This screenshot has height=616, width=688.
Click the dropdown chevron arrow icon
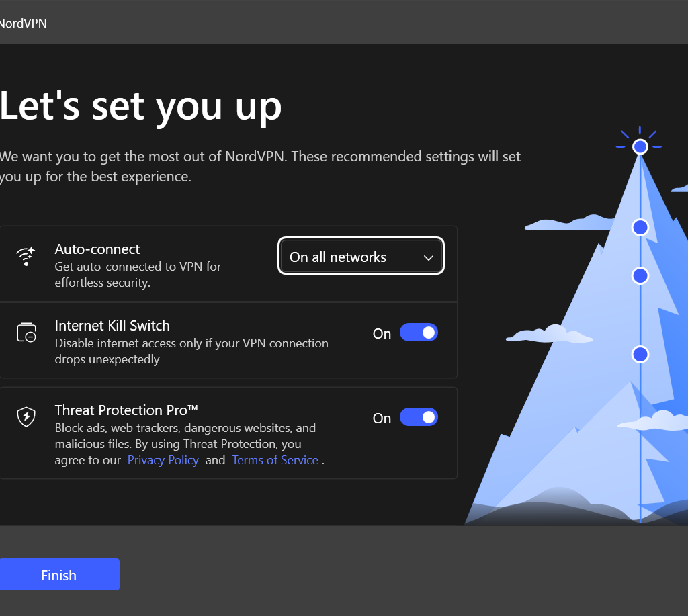tap(429, 257)
